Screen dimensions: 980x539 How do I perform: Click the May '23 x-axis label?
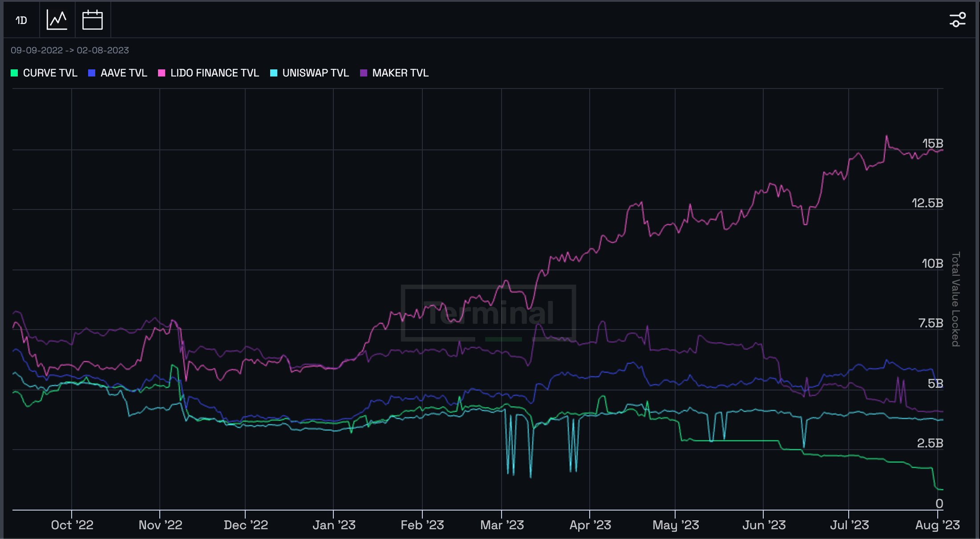point(676,525)
